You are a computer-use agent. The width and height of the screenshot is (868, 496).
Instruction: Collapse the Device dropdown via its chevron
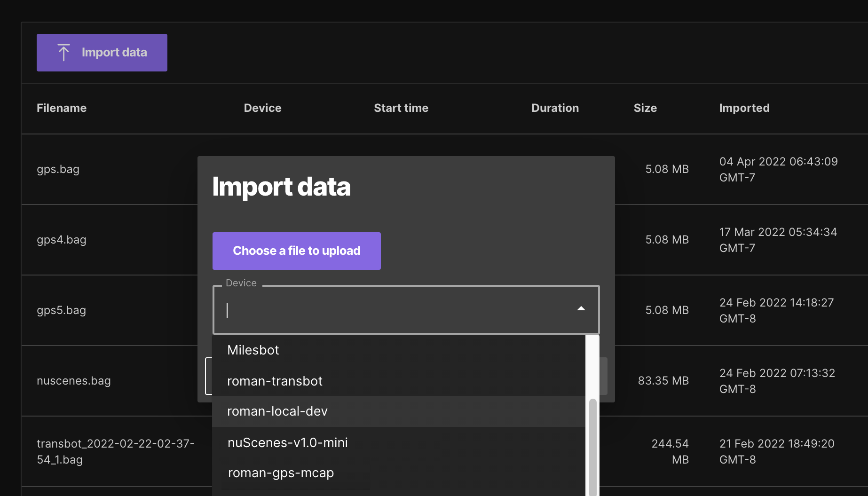581,309
